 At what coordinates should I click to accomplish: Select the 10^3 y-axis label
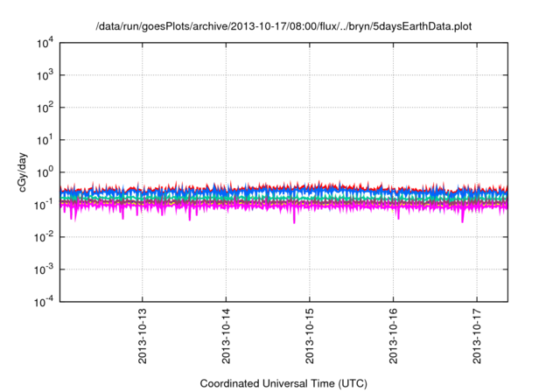click(45, 75)
